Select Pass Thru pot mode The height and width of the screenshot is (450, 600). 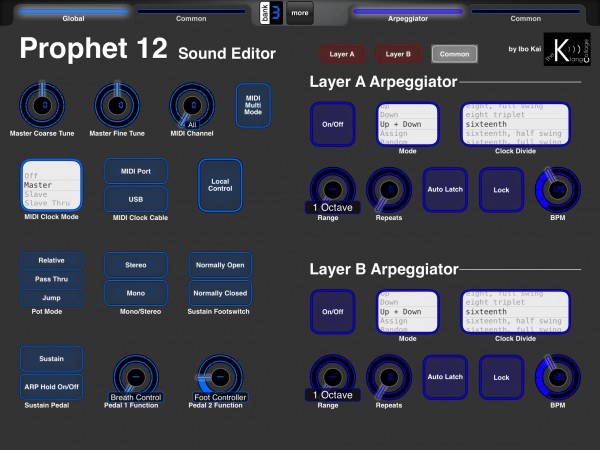point(52,279)
